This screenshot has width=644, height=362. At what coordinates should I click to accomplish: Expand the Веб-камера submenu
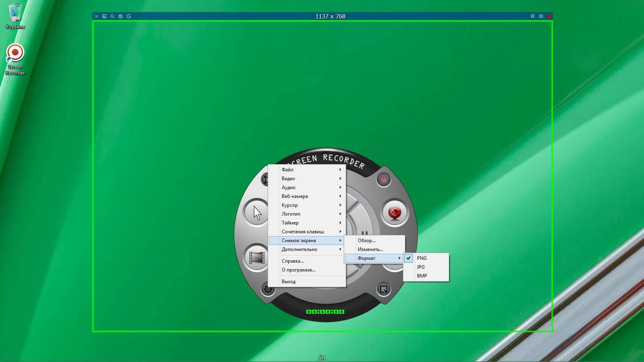(307, 196)
